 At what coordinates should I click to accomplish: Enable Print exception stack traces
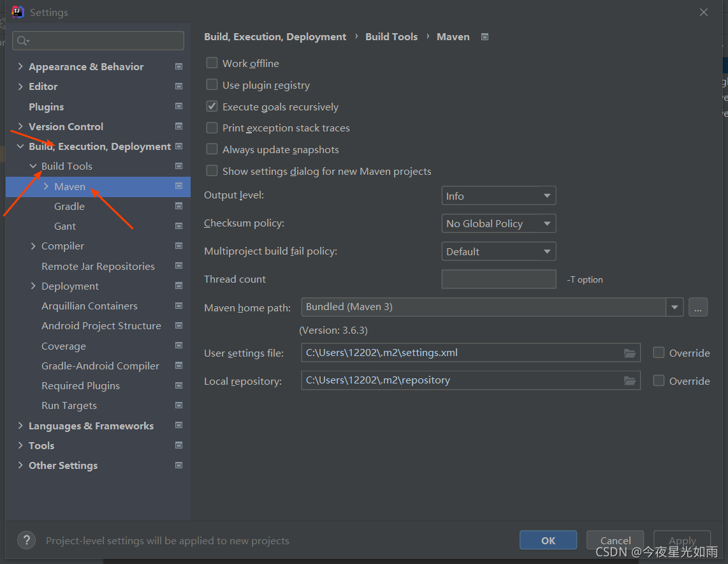coord(212,128)
